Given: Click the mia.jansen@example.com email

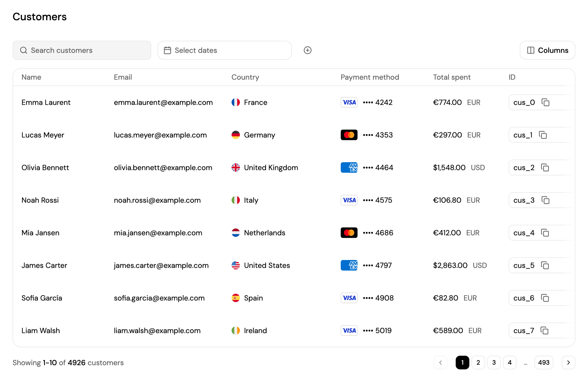Looking at the screenshot, I should pos(158,233).
